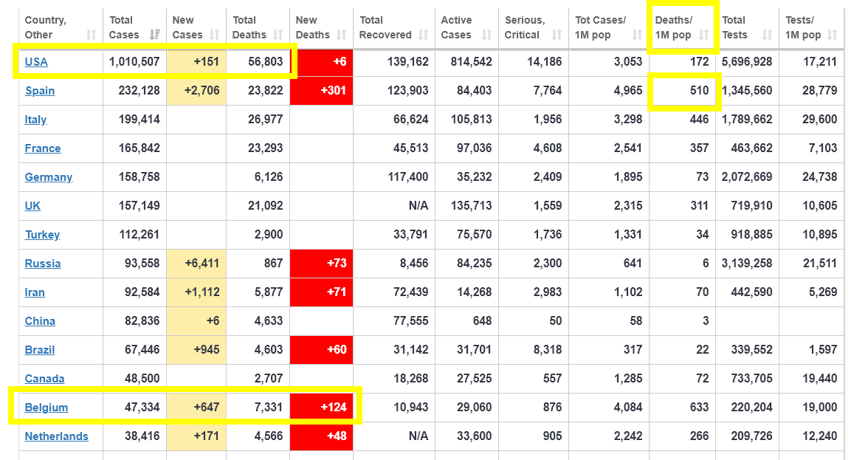Image resolution: width=868 pixels, height=460 pixels.
Task: Sort by Active Cases column arrows
Action: pos(486,35)
